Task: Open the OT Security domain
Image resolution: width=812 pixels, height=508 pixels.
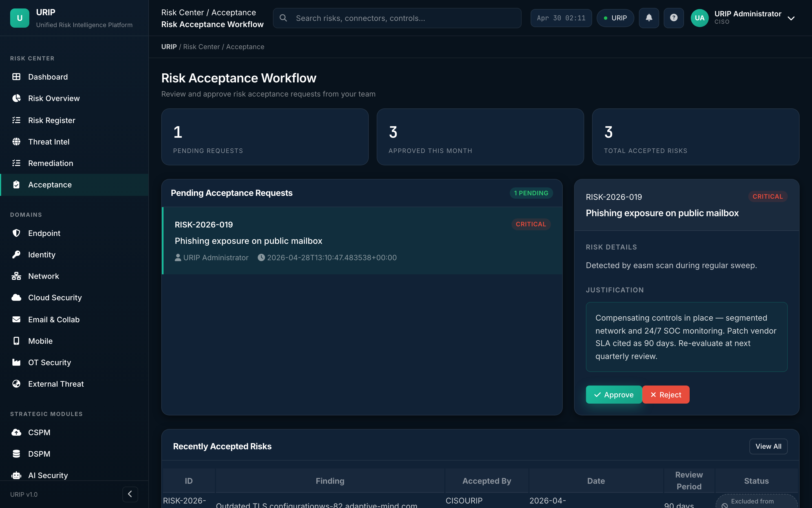Action: click(x=74, y=362)
